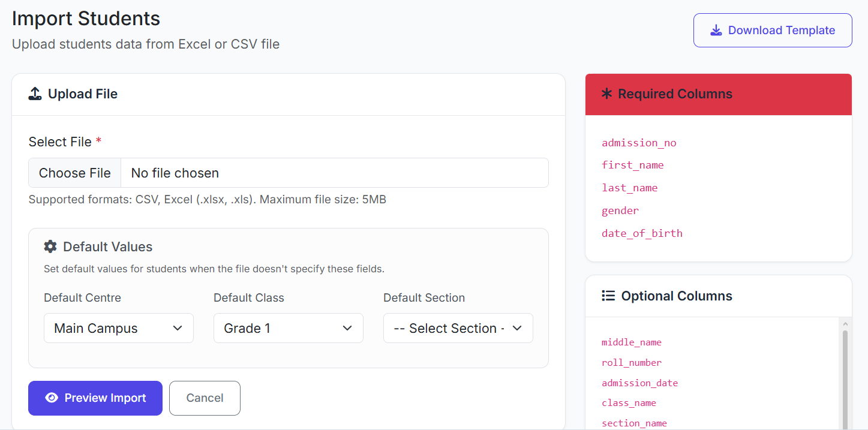The image size is (868, 430).
Task: Click the Download Template button
Action: (x=773, y=31)
